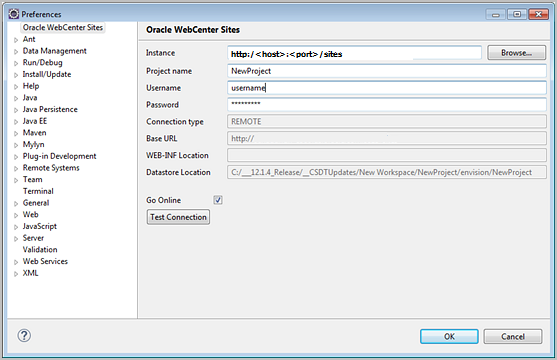Expand the Install/Update node arrow

[16, 75]
